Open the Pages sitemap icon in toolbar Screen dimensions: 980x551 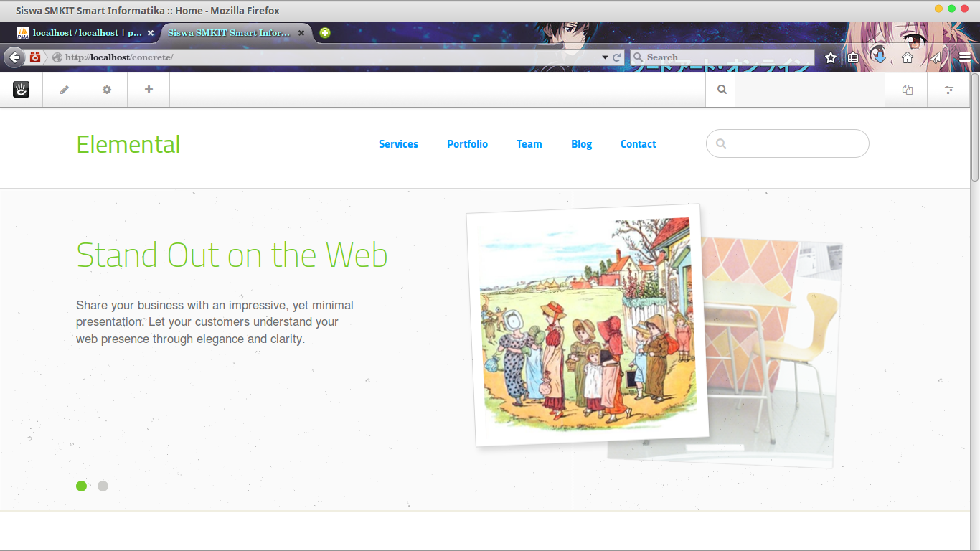907,90
